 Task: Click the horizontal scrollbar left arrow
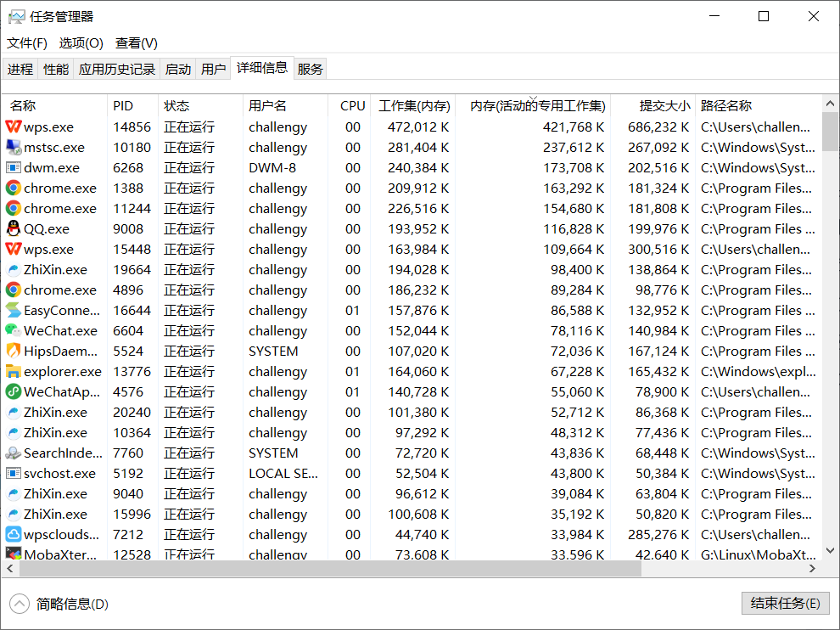tap(10, 568)
